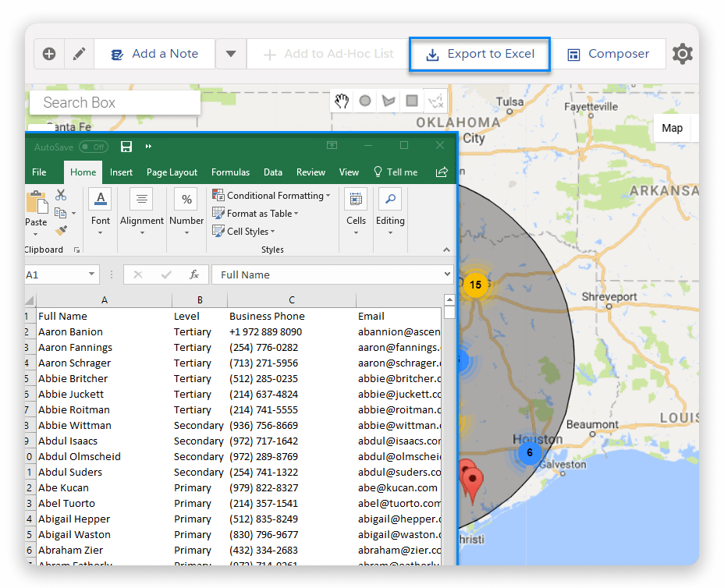724x588 pixels.
Task: Click the clear shapes map tool
Action: coord(436,101)
